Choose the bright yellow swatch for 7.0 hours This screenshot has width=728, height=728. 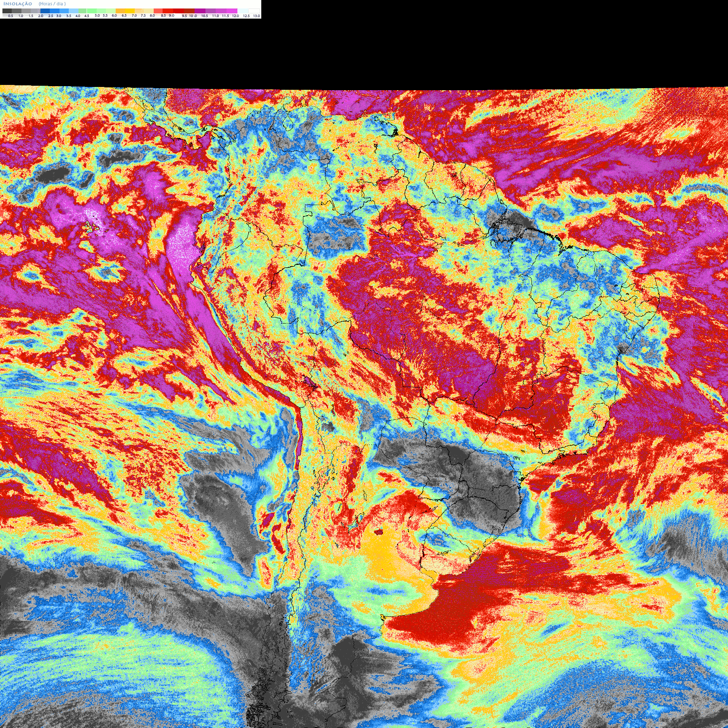pyautogui.click(x=130, y=11)
